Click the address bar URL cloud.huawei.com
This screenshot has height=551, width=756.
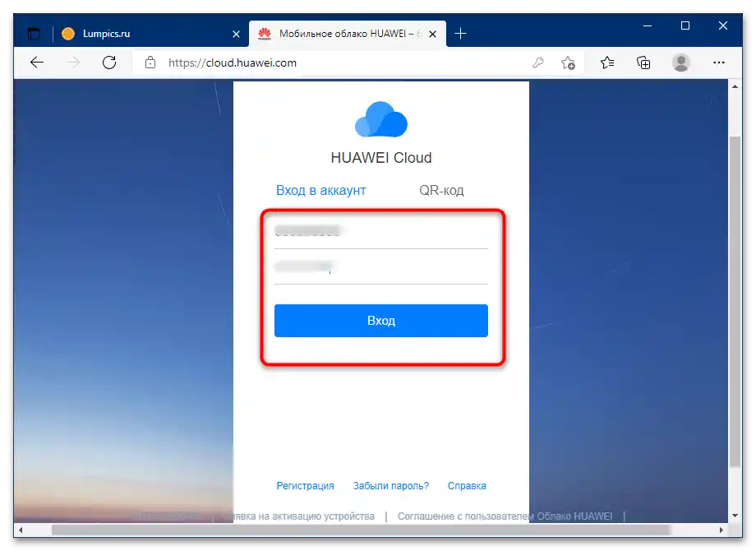click(x=233, y=63)
